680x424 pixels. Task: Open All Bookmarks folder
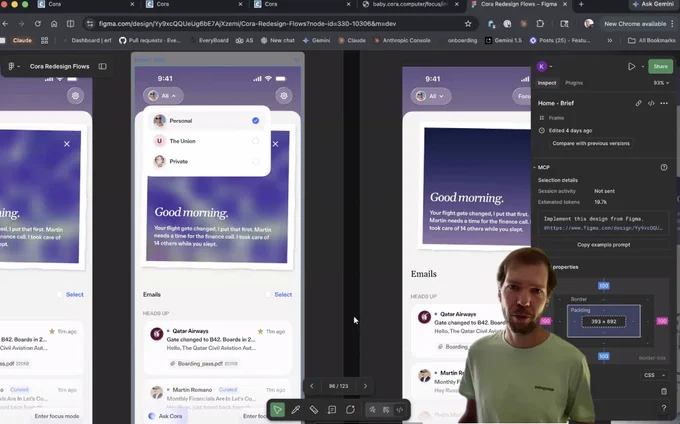(x=651, y=40)
